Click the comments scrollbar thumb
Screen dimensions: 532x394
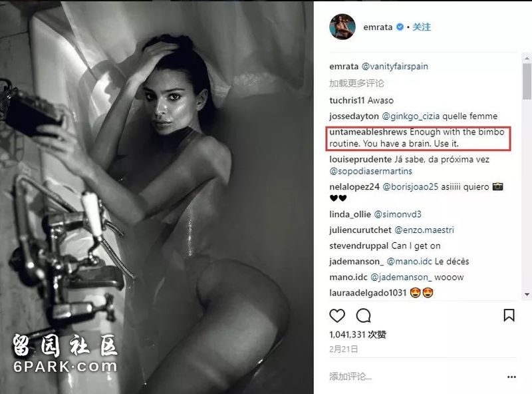point(527,79)
